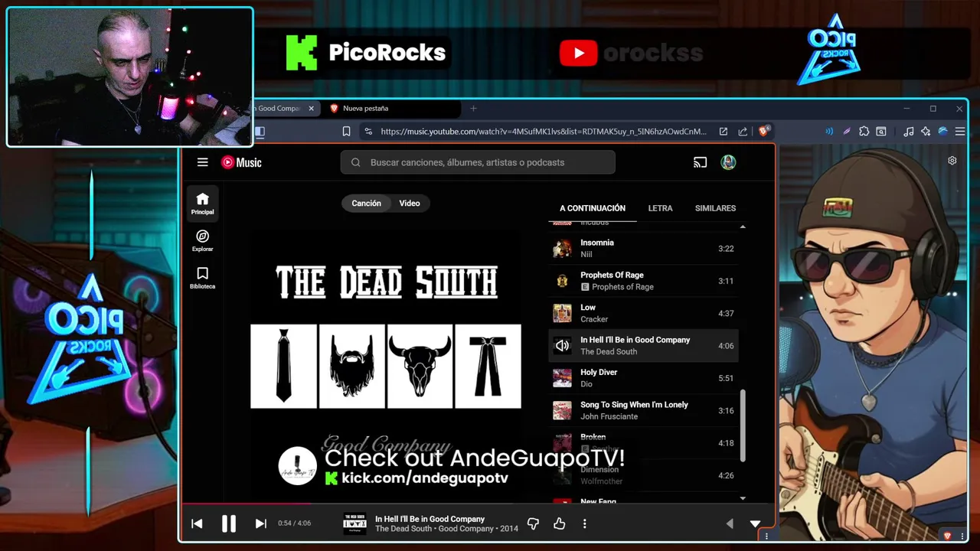Open Brave Leo AI sparkle icon
980x551 pixels.
click(926, 132)
